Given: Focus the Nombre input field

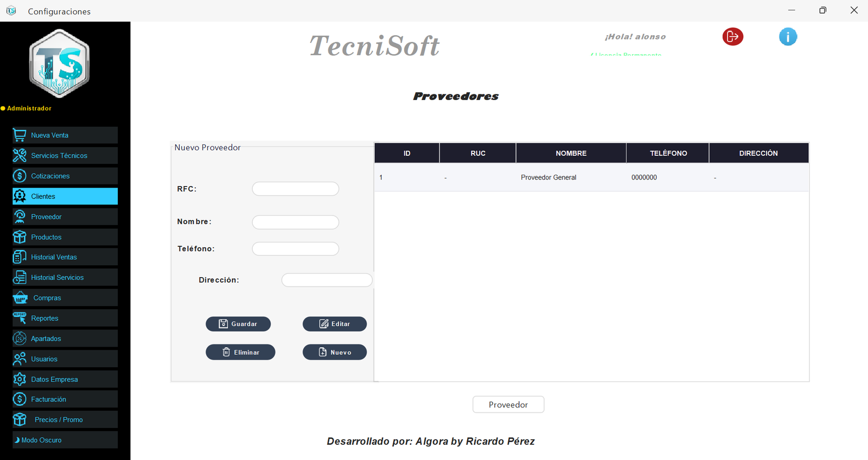Looking at the screenshot, I should [x=296, y=222].
